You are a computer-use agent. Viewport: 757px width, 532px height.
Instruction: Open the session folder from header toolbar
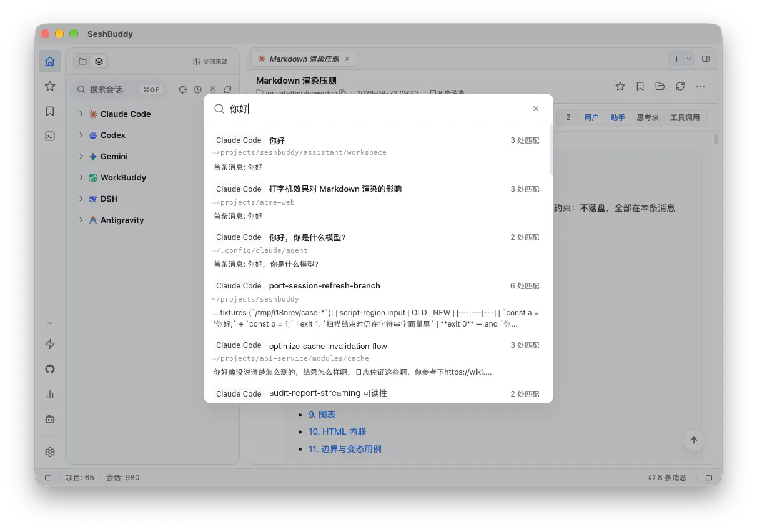point(660,86)
